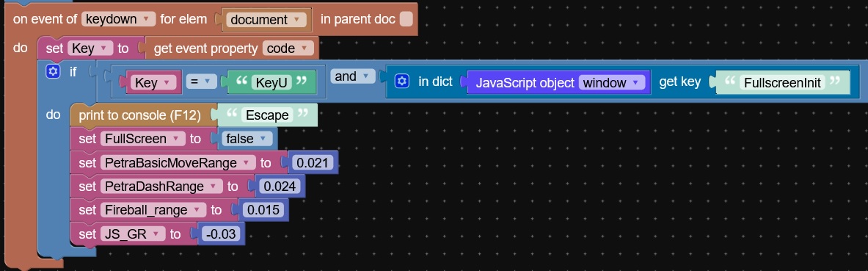Open the if block gear settings icon
Viewport: 868px width, 271px height.
(x=53, y=72)
